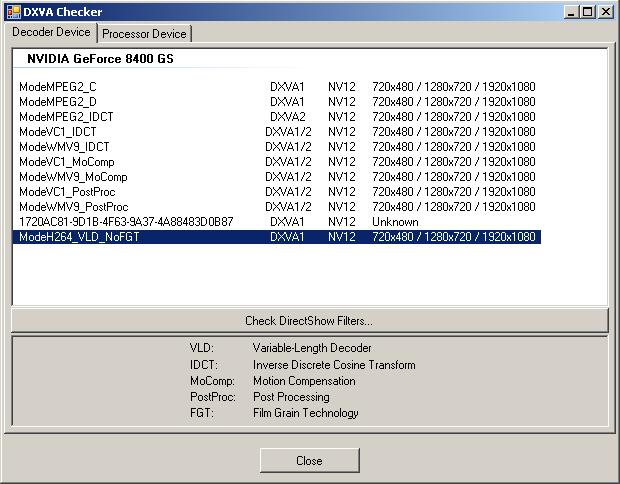Click the Unknown resolution value
The width and height of the screenshot is (620, 484).
[395, 222]
